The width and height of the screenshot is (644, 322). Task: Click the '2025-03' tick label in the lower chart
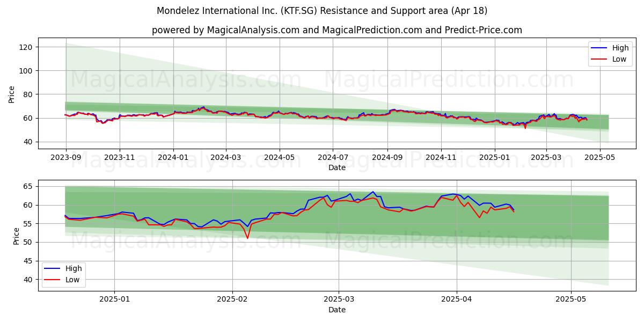pyautogui.click(x=339, y=301)
